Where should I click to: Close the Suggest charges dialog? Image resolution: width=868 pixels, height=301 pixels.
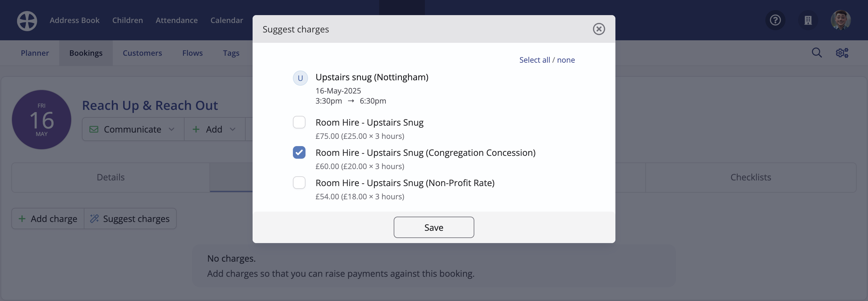point(599,29)
